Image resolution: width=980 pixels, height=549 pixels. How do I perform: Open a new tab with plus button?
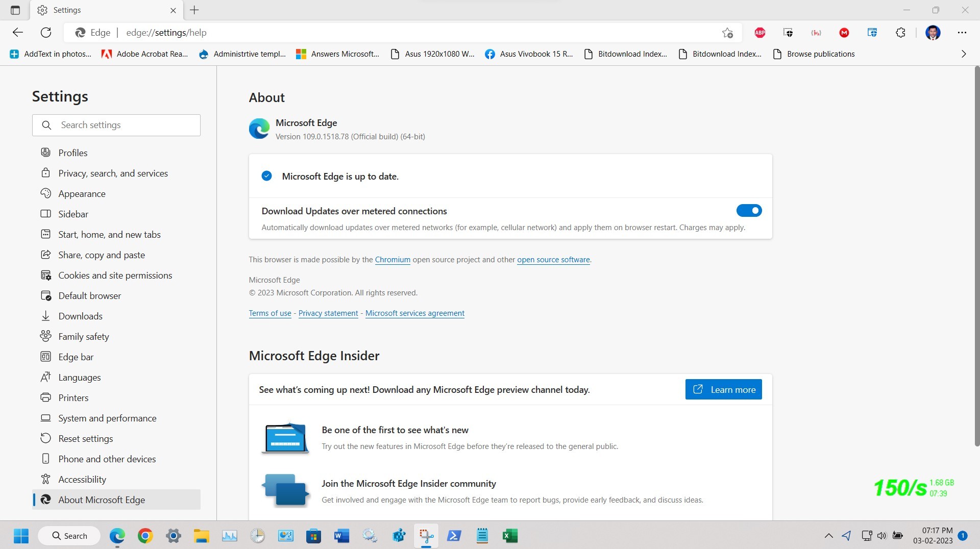pos(194,10)
